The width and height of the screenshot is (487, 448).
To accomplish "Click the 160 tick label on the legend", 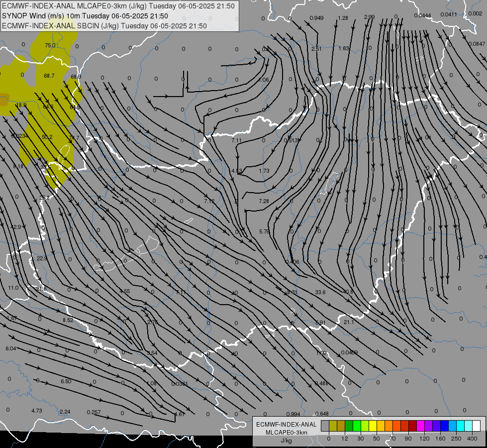I will (x=440, y=439).
